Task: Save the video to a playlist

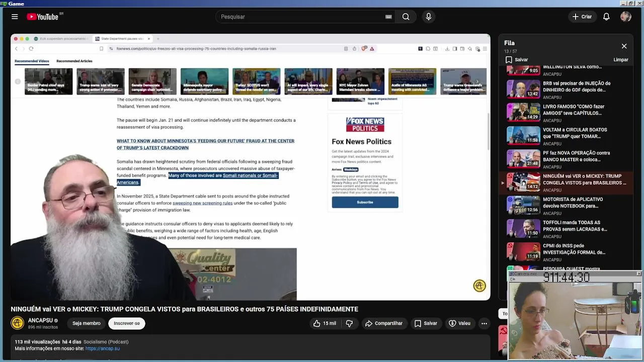Action: (x=426, y=323)
